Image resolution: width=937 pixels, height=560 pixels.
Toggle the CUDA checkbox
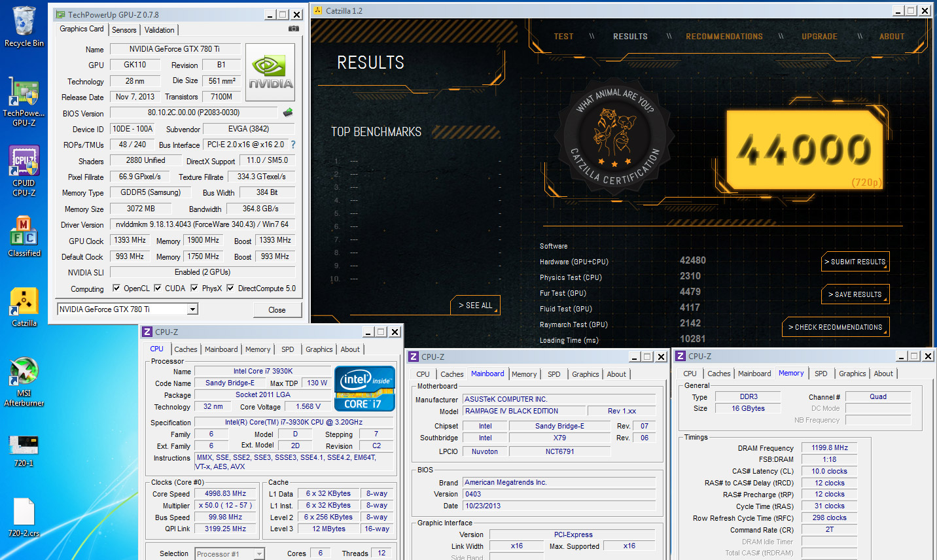tap(158, 288)
